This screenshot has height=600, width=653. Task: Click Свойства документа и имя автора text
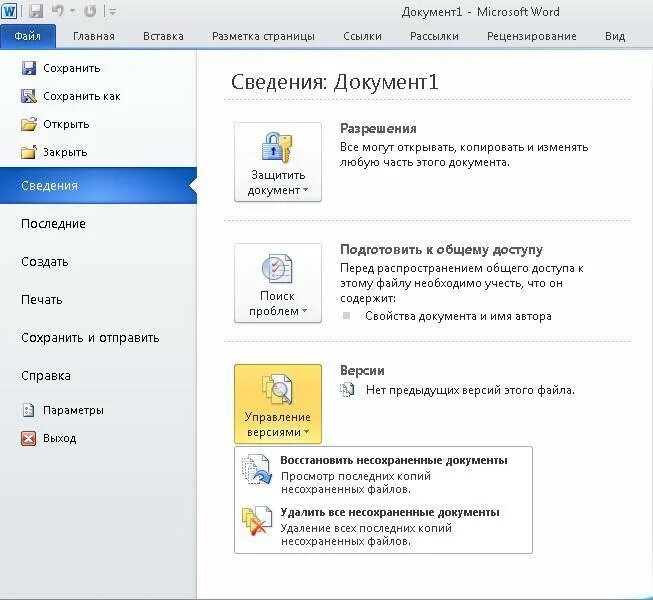pyautogui.click(x=458, y=316)
